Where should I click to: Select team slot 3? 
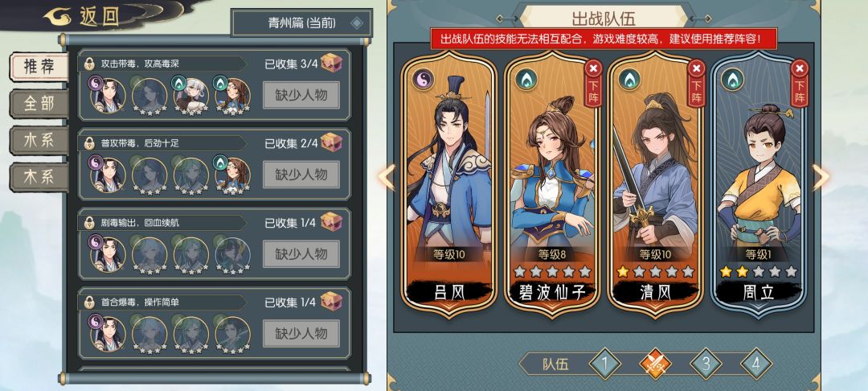pos(706,364)
